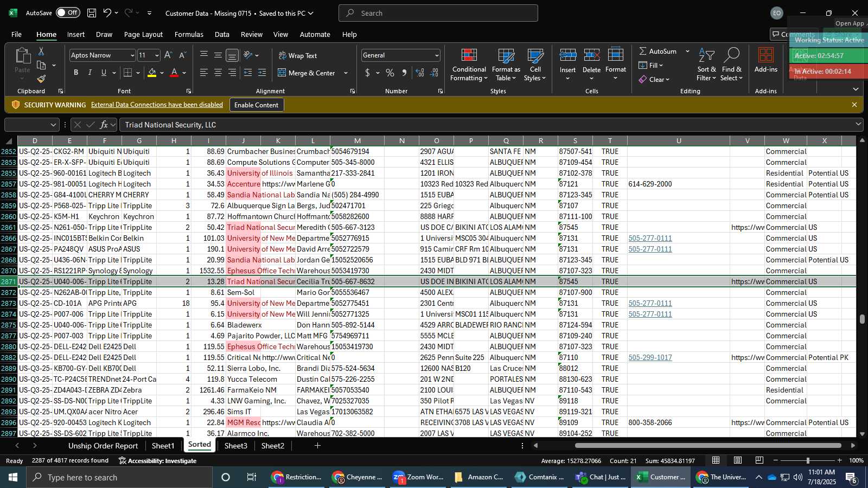Click the Comma Style icon
868x488 pixels.
click(x=404, y=73)
